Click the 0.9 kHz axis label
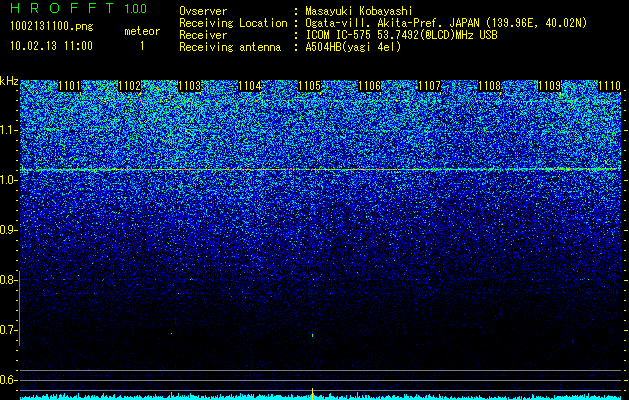Image resolution: width=629 pixels, height=400 pixels. (x=9, y=230)
